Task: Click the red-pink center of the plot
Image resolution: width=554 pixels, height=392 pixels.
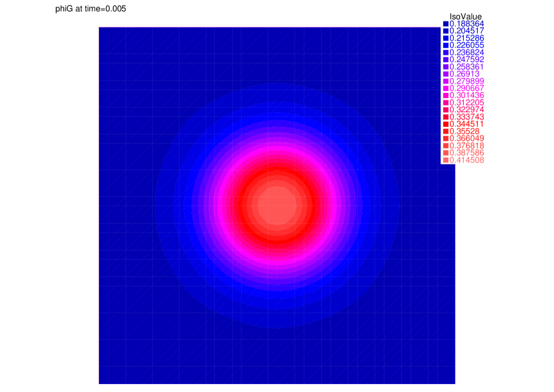Action: click(x=277, y=207)
